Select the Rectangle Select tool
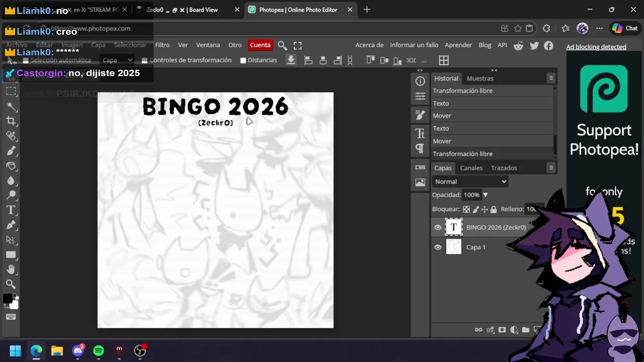 point(11,92)
